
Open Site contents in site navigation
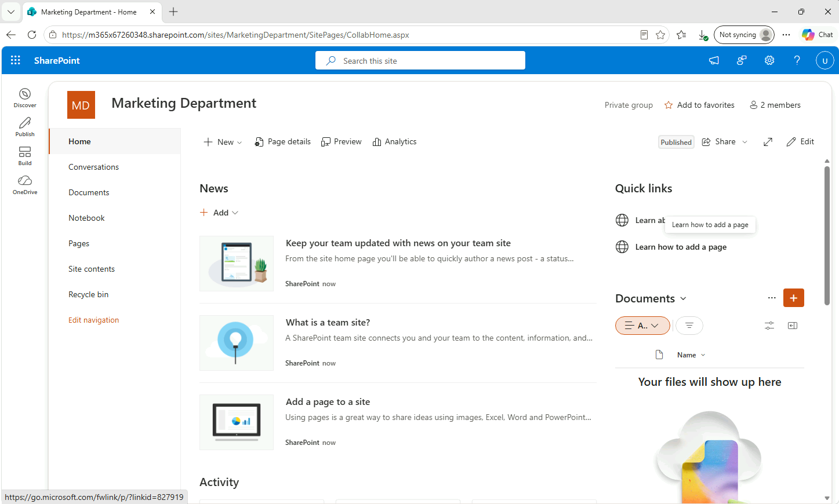pos(92,269)
